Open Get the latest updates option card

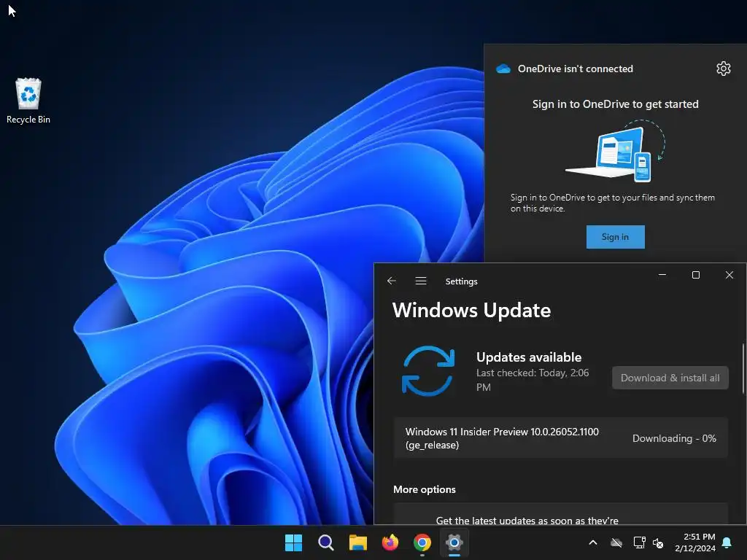[561, 514]
